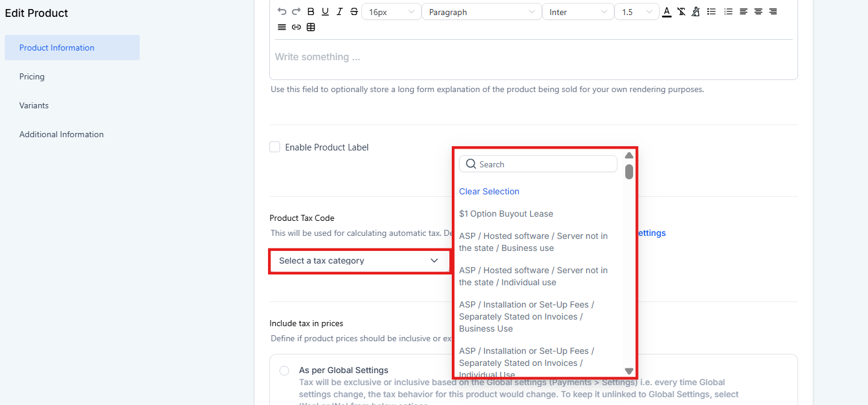Insert a table

311,27
